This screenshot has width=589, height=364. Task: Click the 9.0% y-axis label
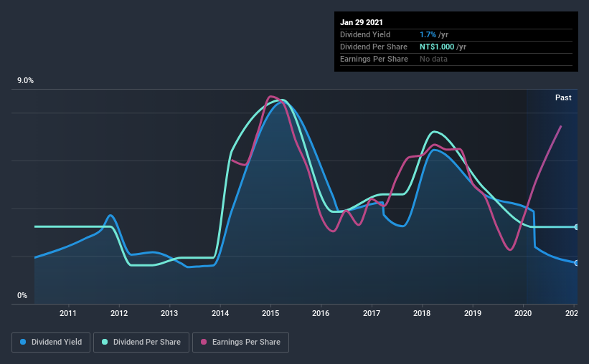click(x=25, y=81)
